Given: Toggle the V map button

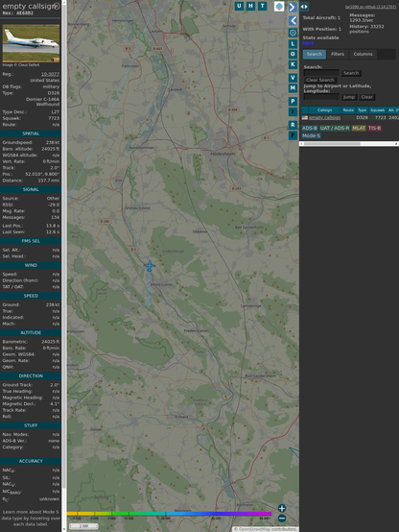Looking at the screenshot, I should pos(293,78).
